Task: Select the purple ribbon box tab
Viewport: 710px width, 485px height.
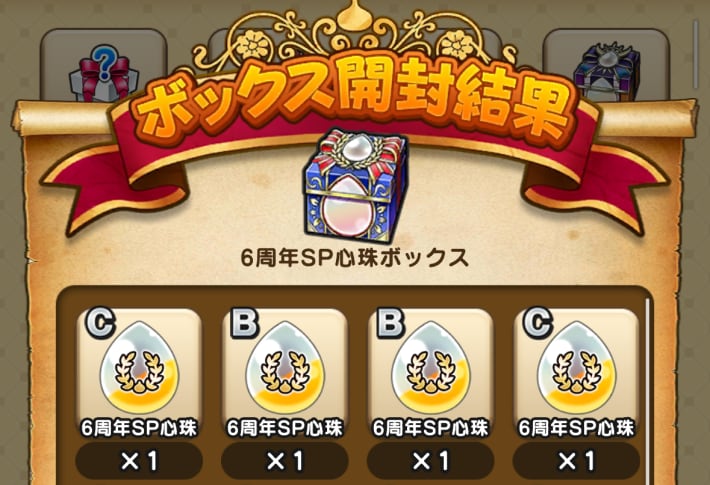Action: point(607,72)
